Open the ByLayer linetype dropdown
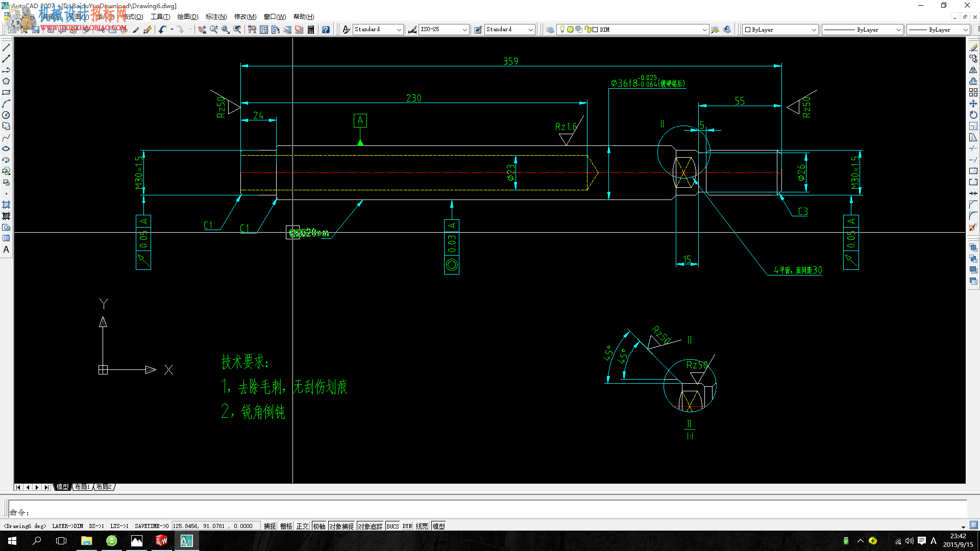Screen dimensions: 980x551 tap(862, 30)
